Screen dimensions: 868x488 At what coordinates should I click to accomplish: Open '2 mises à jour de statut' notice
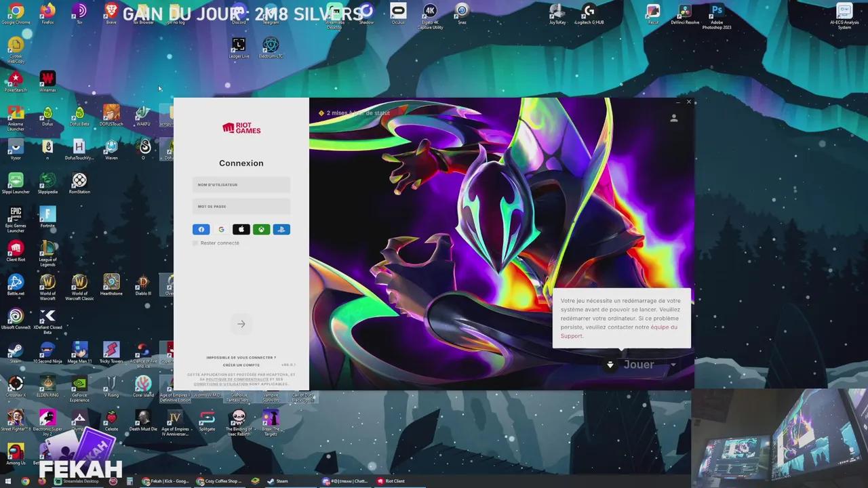354,113
